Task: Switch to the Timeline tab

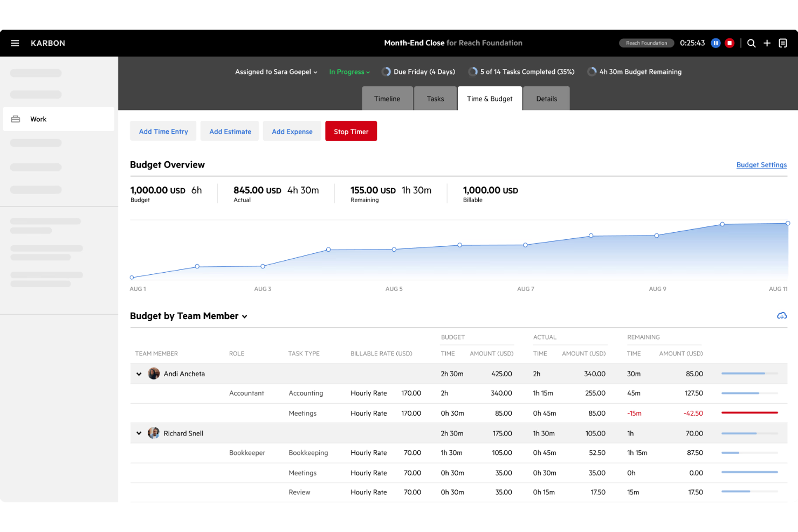Action: 387,99
